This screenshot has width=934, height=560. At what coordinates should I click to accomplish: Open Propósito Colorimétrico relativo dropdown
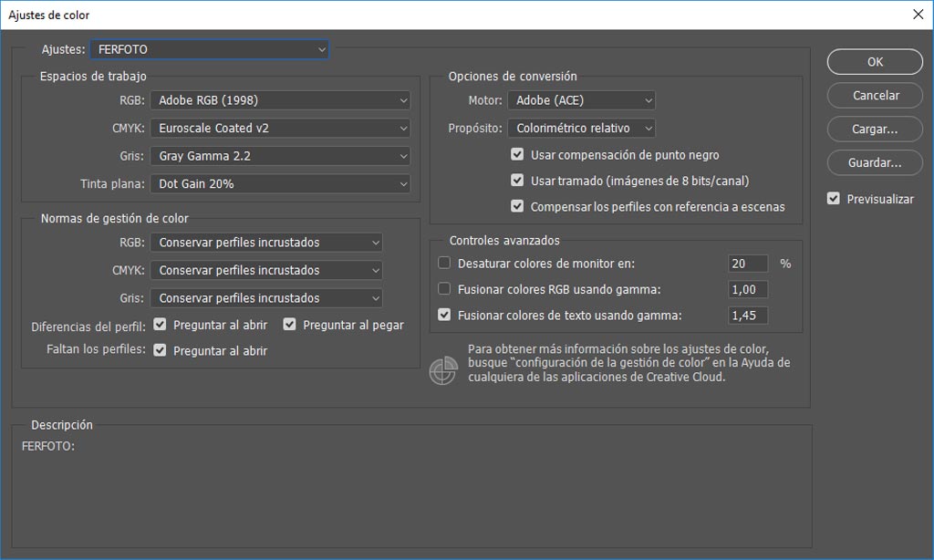pyautogui.click(x=581, y=128)
